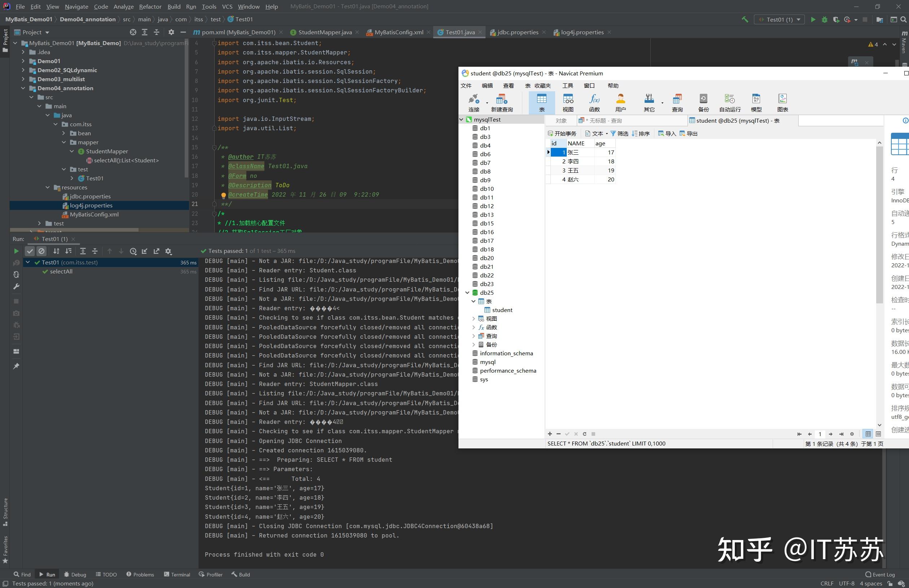Select the 表 table icon in Navicat
909x588 pixels.
(x=541, y=103)
